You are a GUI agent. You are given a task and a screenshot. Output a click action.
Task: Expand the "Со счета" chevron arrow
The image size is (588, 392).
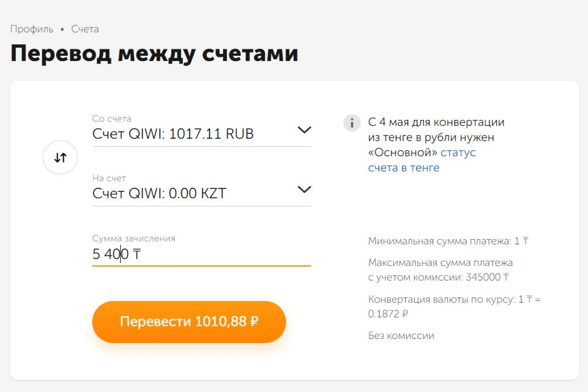tap(304, 130)
